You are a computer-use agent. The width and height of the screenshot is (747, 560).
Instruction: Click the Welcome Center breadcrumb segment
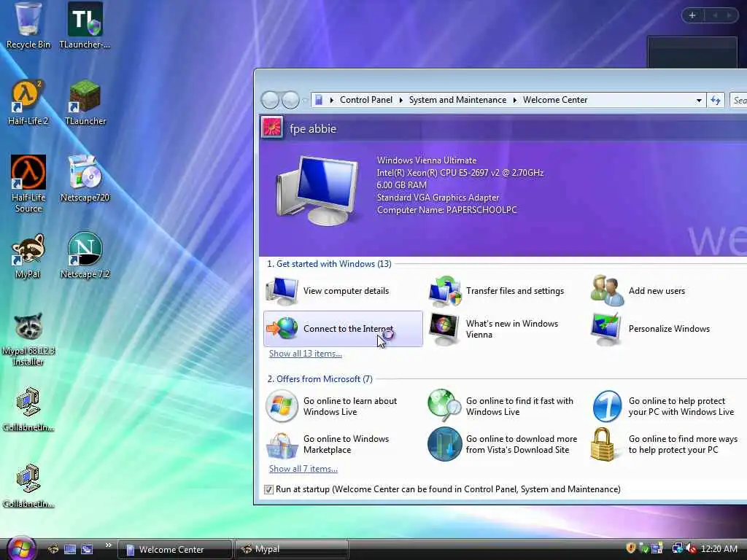click(555, 100)
